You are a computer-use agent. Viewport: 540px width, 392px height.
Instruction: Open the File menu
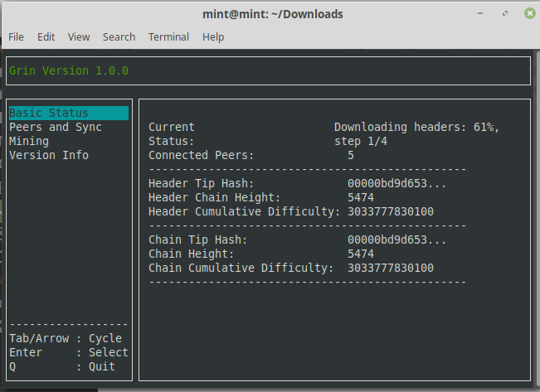point(16,36)
